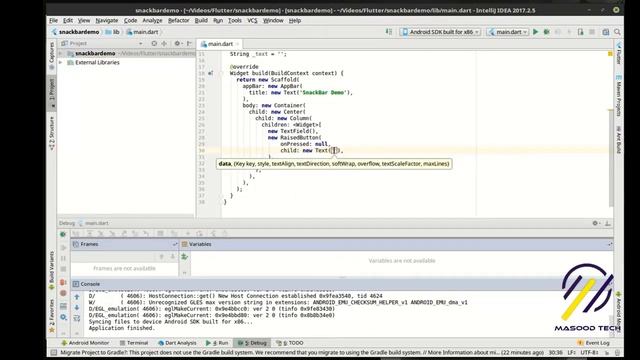Open main.dart run configuration dropdown
Screen dimensions: 640x360
tap(508, 32)
